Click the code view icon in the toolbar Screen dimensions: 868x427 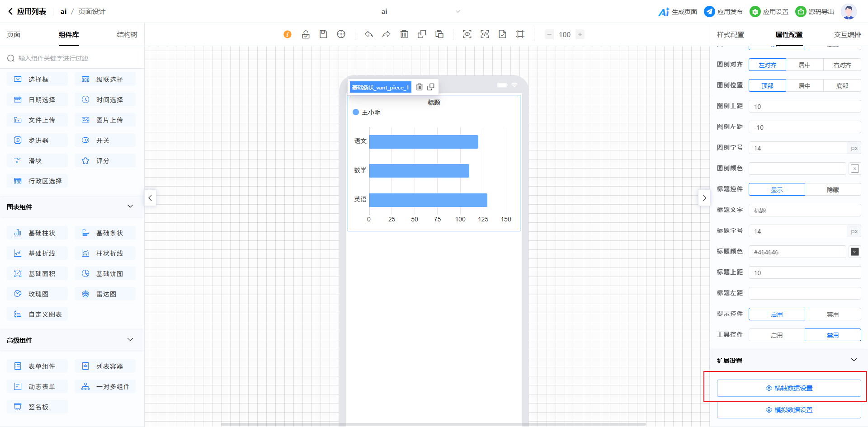click(x=485, y=34)
